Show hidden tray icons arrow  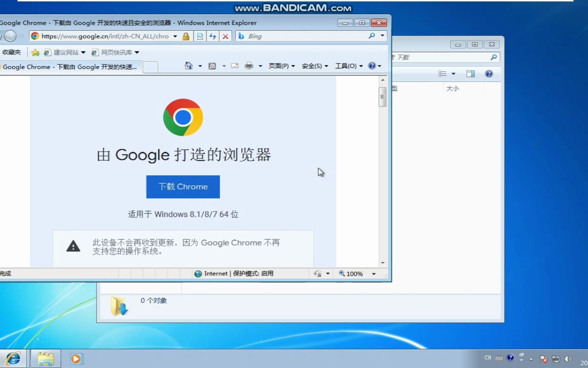pyautogui.click(x=531, y=359)
